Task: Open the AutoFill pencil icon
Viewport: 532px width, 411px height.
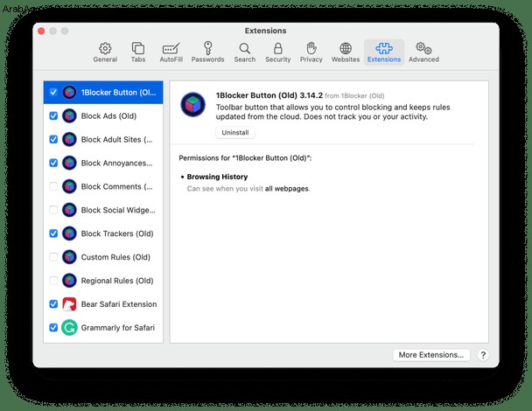Action: click(x=171, y=48)
